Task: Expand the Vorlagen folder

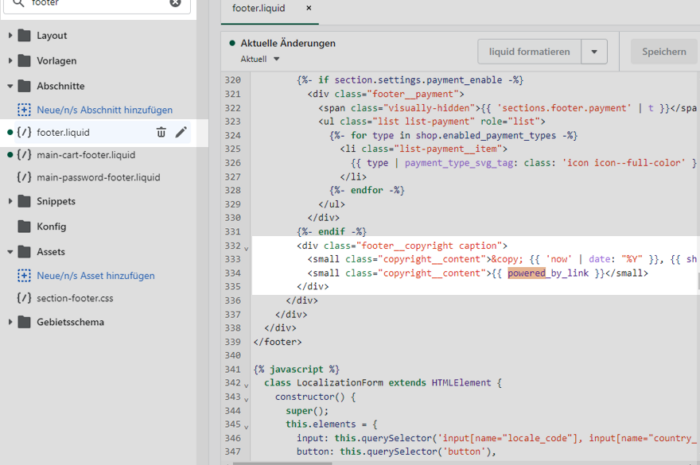Action: click(56, 60)
